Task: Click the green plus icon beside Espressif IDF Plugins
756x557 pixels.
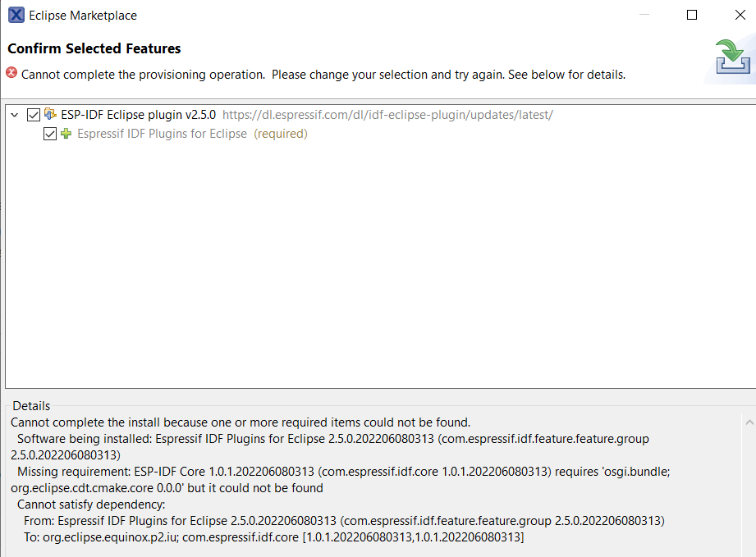Action: (65, 133)
